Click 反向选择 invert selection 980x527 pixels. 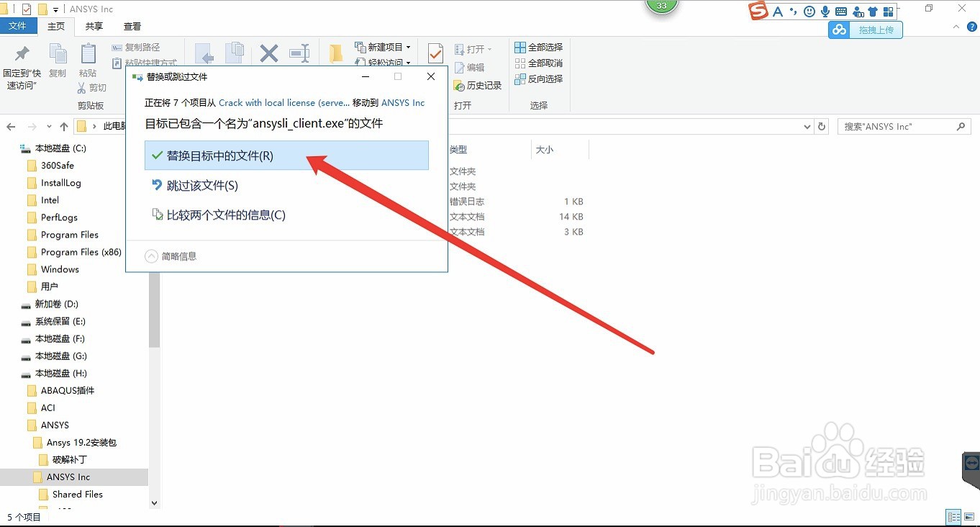pos(538,79)
